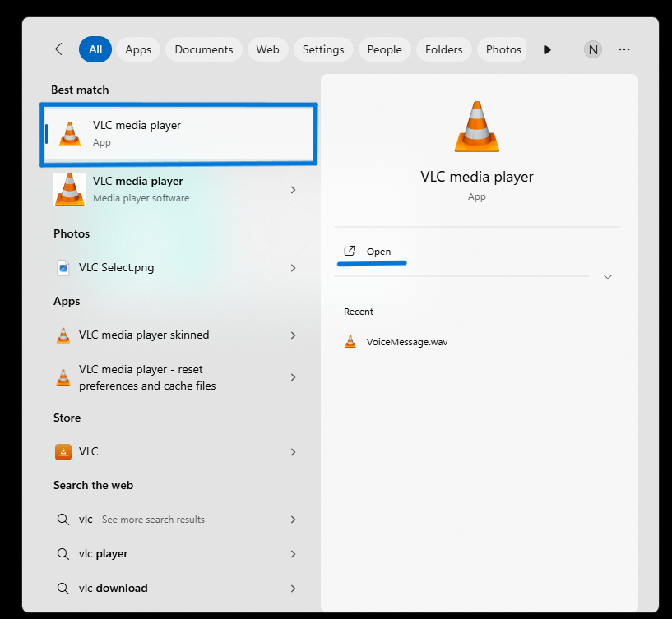Click Open in the details pane
Viewport: 672px width, 619px height.
[x=378, y=252]
